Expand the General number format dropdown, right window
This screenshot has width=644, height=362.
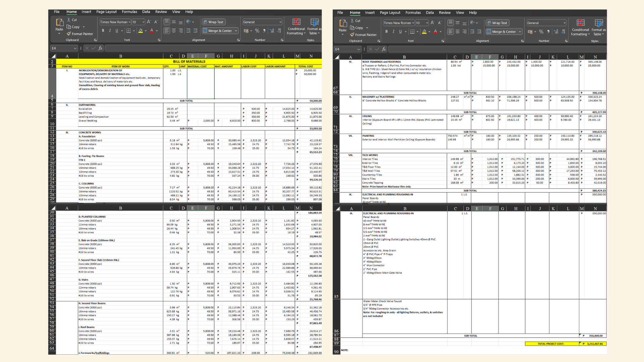(565, 23)
